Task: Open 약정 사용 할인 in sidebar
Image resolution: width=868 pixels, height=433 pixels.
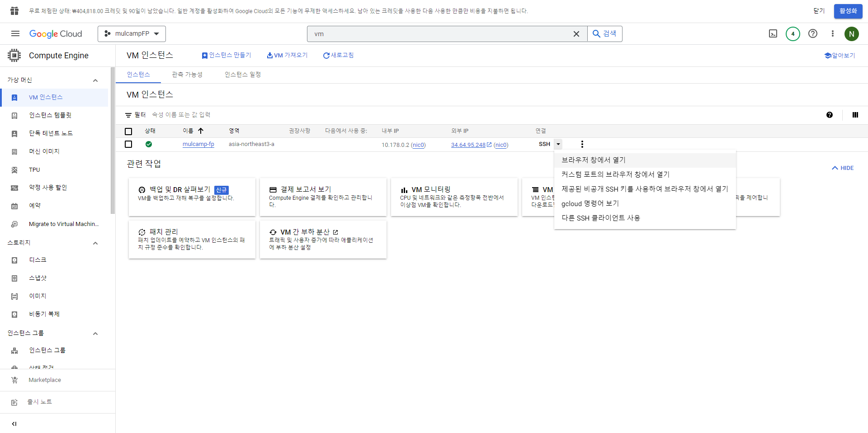Action: coord(54,188)
